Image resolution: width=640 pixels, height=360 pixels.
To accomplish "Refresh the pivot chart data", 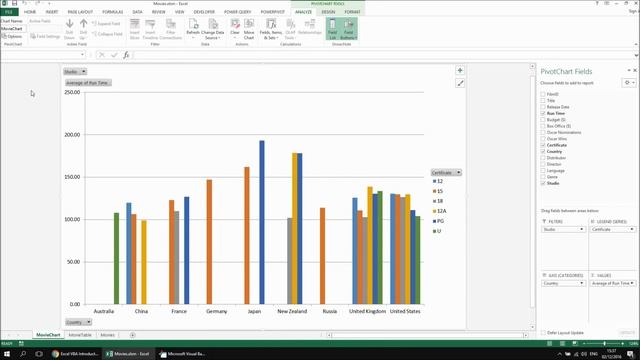I will tap(193, 28).
